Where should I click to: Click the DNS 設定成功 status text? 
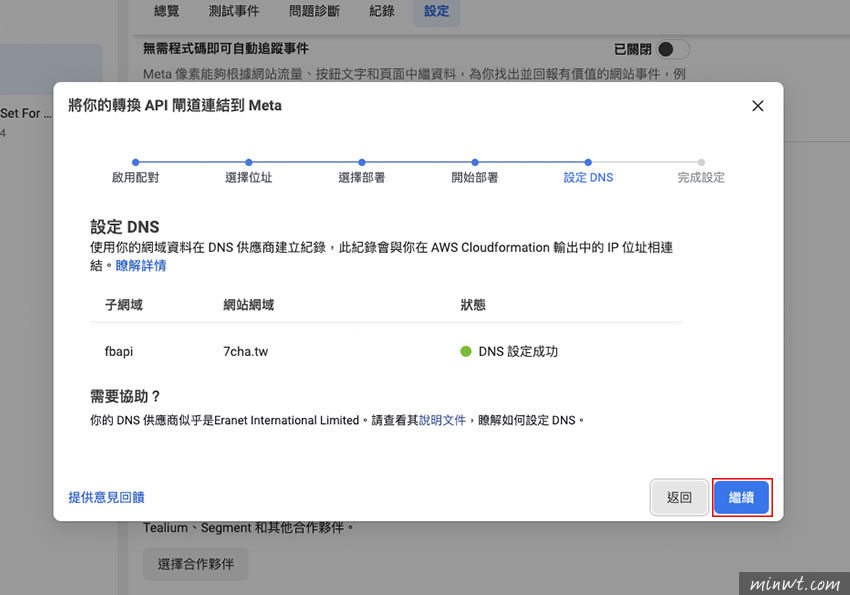[518, 351]
